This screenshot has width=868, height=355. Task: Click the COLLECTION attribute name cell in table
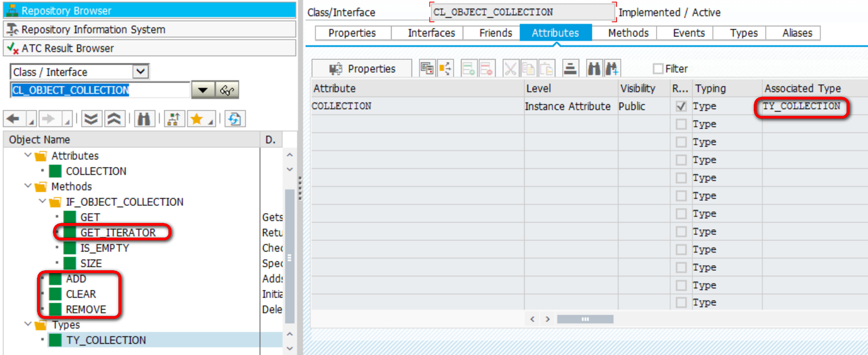(x=417, y=106)
